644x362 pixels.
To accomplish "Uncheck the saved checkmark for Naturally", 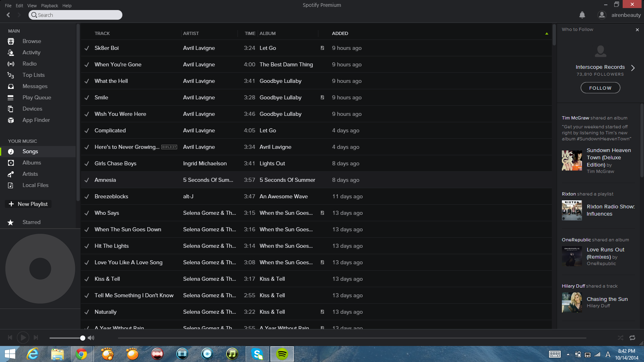I will click(87, 312).
